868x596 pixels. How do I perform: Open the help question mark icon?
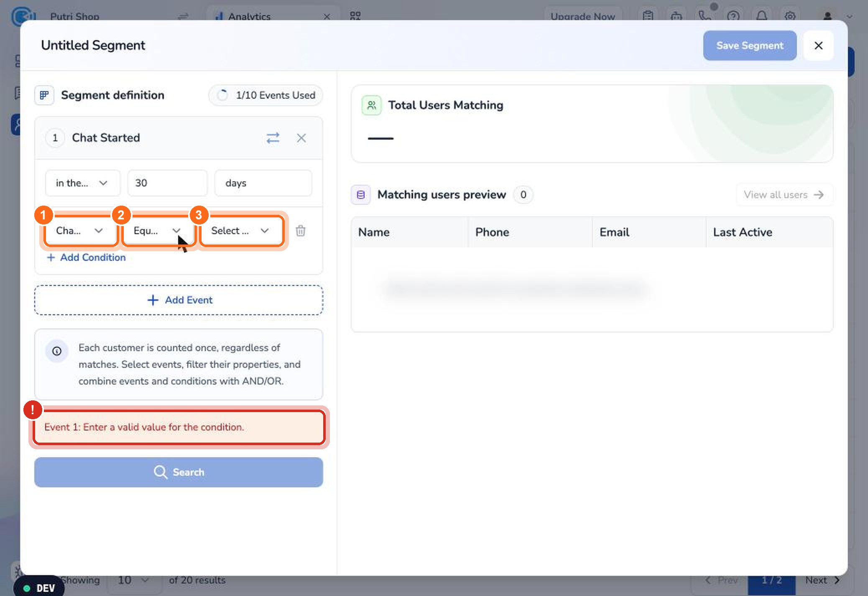733,16
